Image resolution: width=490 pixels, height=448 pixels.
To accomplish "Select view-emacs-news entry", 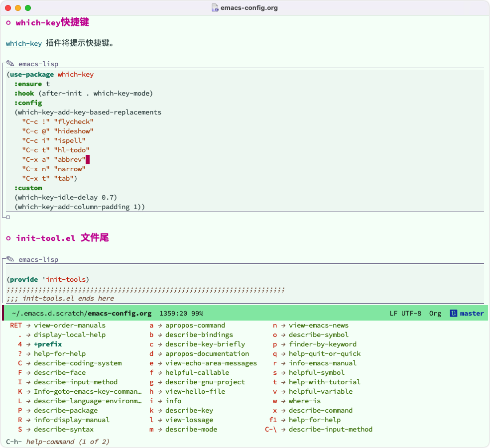I will coord(318,325).
